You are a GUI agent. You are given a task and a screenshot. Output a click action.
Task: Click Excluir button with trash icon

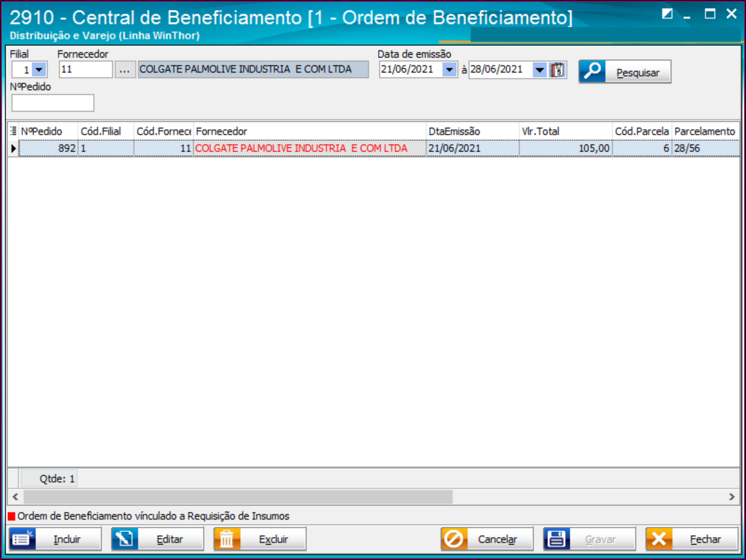pos(260,540)
